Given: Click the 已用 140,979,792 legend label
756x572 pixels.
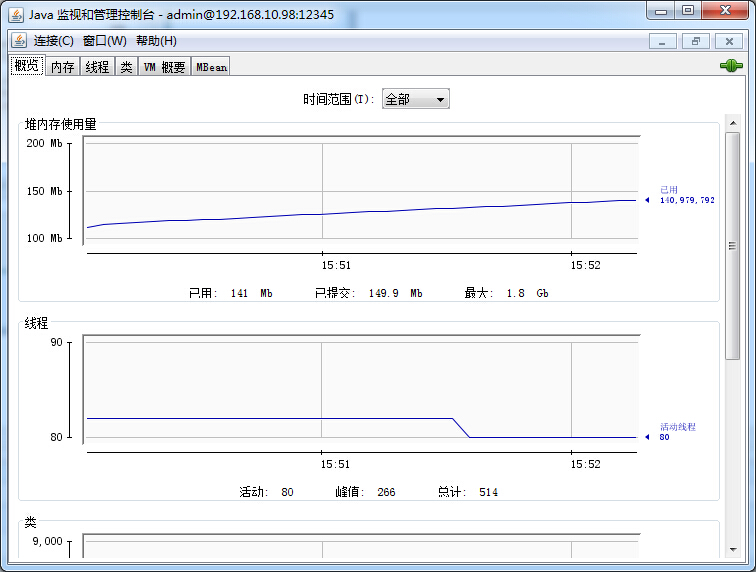Looking at the screenshot, I should click(x=687, y=195).
